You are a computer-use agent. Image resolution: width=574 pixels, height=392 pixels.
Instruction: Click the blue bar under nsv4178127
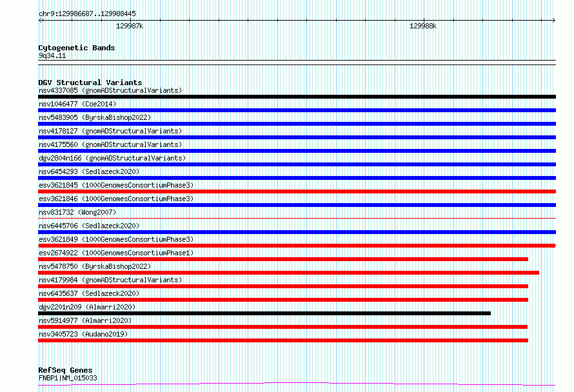click(297, 137)
